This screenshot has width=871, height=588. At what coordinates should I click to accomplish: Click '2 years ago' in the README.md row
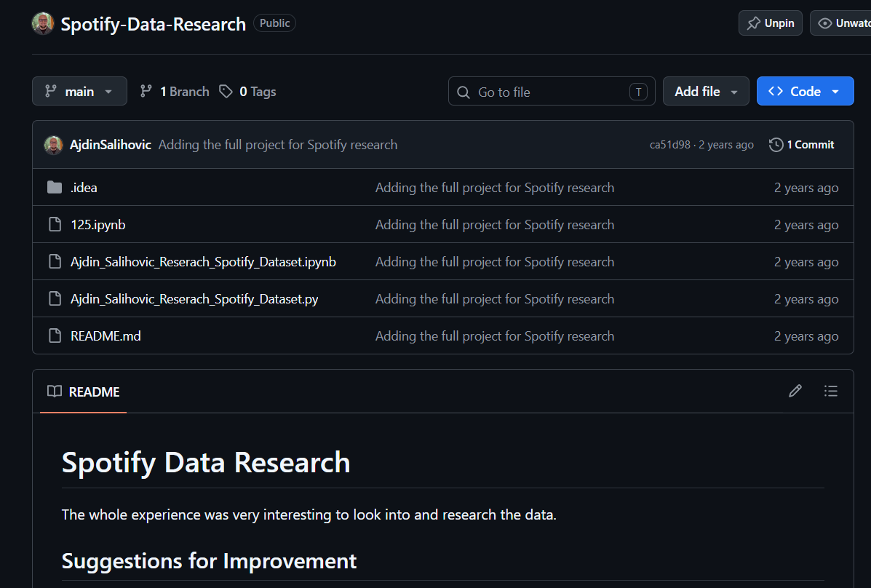click(x=806, y=336)
